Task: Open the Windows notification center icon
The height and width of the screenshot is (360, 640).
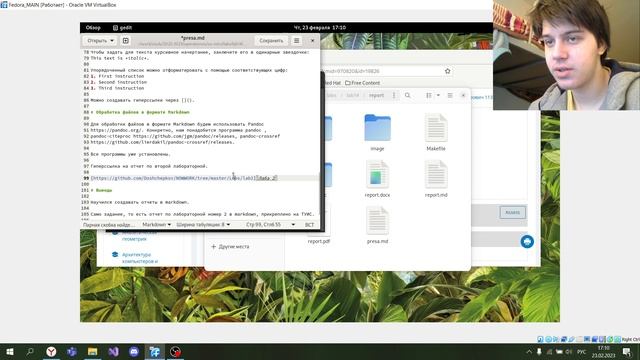Action: pos(627,351)
